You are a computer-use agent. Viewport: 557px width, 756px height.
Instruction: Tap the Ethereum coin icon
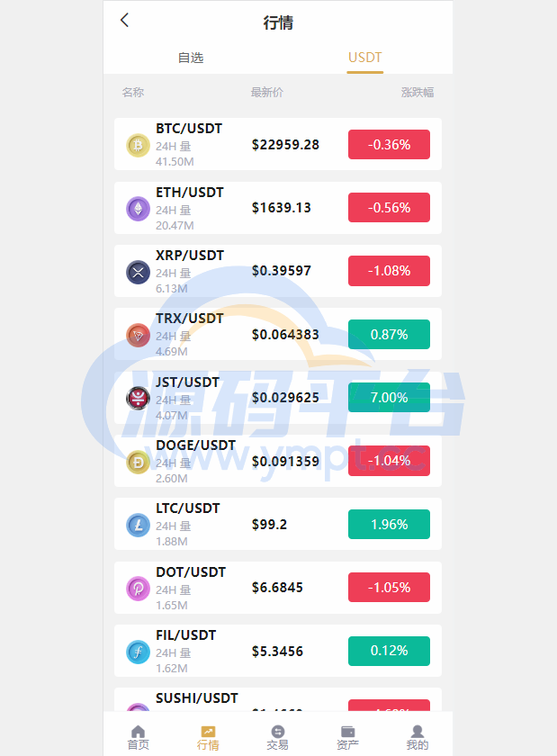coord(138,209)
